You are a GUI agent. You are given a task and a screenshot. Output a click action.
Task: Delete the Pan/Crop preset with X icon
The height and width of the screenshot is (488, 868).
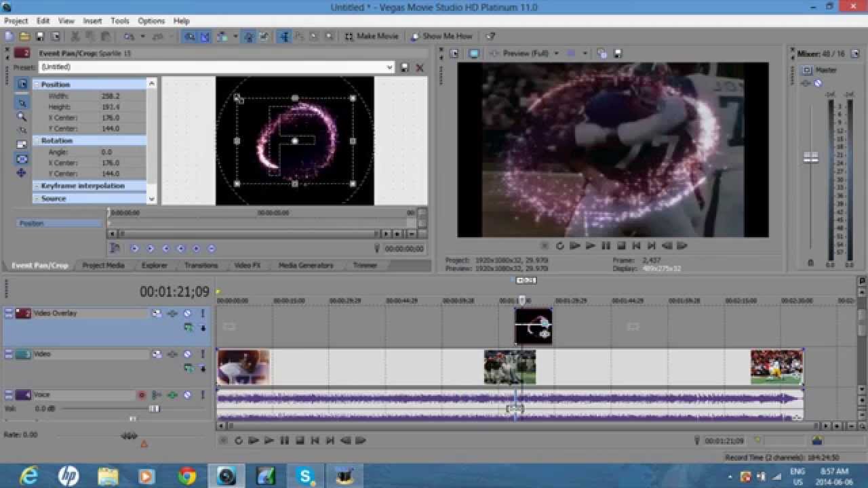(x=420, y=67)
